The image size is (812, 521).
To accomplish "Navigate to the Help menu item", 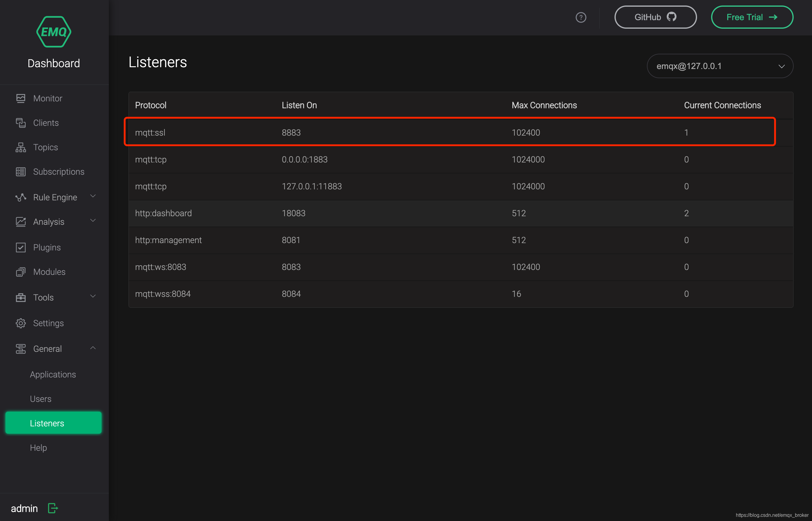I will tap(39, 448).
